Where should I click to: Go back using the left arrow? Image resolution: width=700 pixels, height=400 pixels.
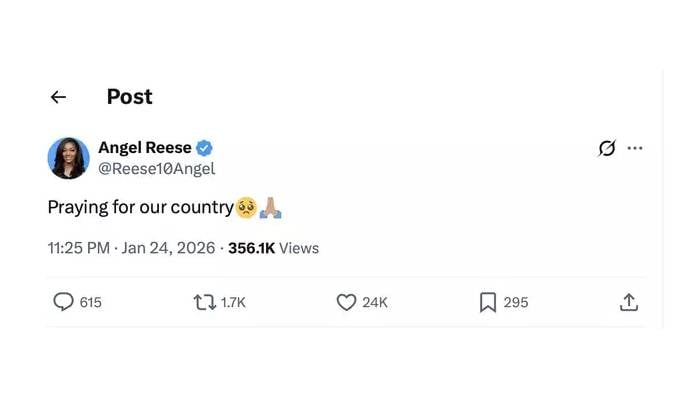tap(58, 97)
